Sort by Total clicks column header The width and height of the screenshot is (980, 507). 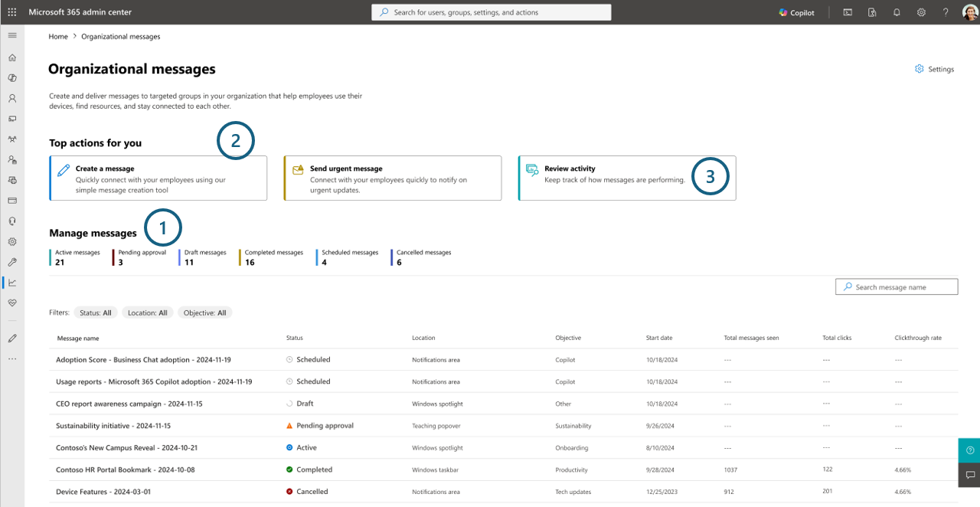click(837, 338)
